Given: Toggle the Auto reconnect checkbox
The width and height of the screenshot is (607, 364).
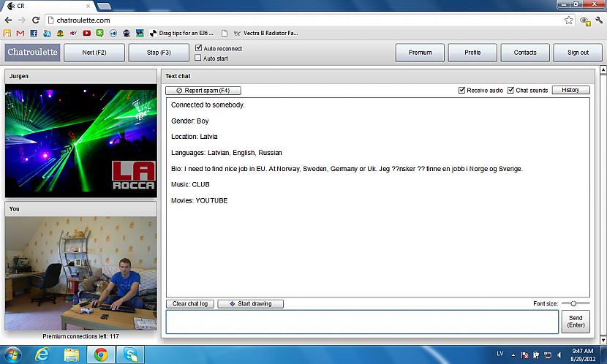Looking at the screenshot, I should point(199,48).
